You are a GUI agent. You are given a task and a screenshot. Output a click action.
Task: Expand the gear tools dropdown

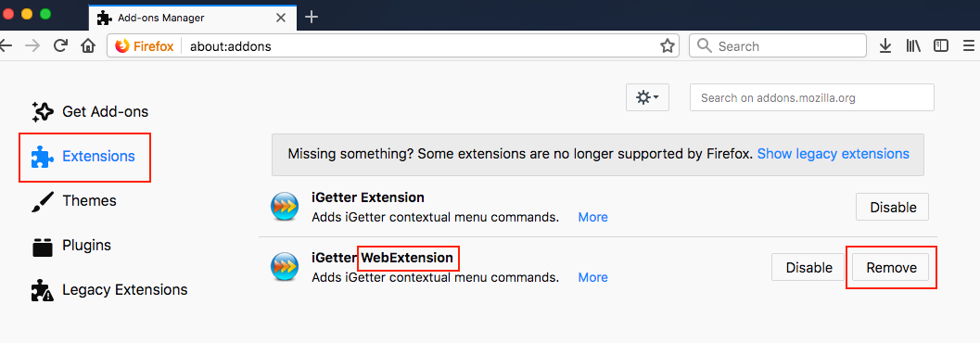click(647, 97)
